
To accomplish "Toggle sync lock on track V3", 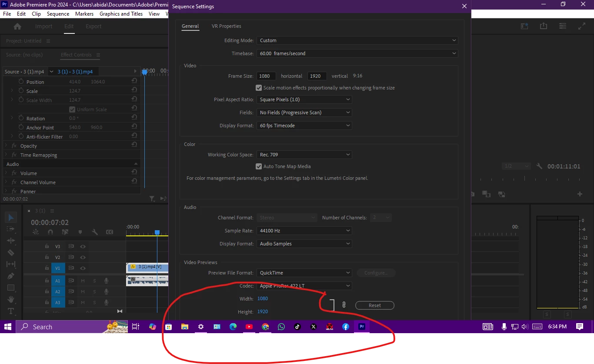I will click(x=71, y=246).
